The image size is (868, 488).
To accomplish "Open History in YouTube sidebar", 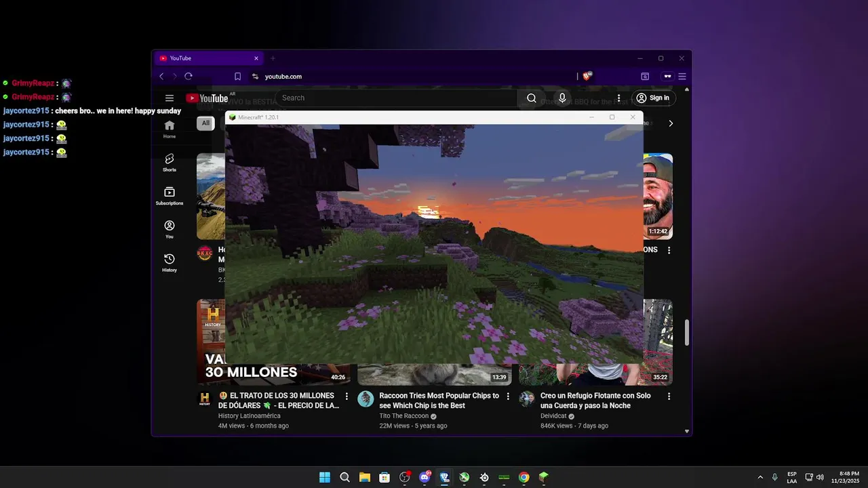I will pyautogui.click(x=170, y=263).
